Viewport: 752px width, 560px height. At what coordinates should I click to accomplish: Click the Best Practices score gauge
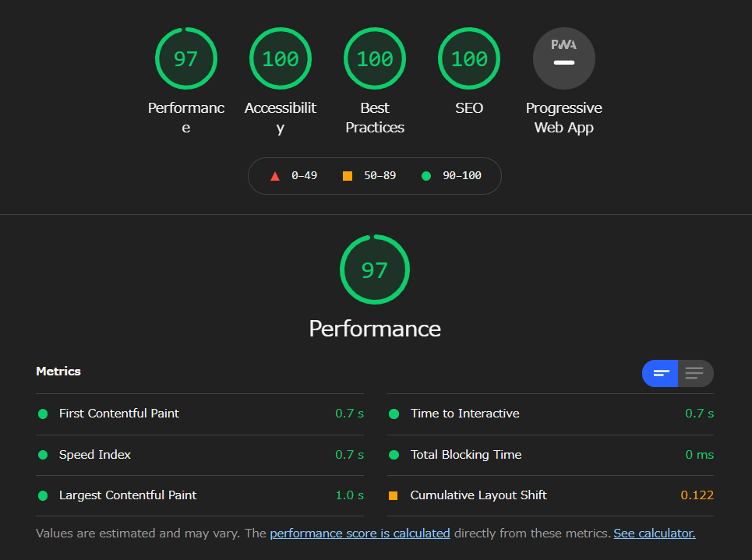[375, 58]
